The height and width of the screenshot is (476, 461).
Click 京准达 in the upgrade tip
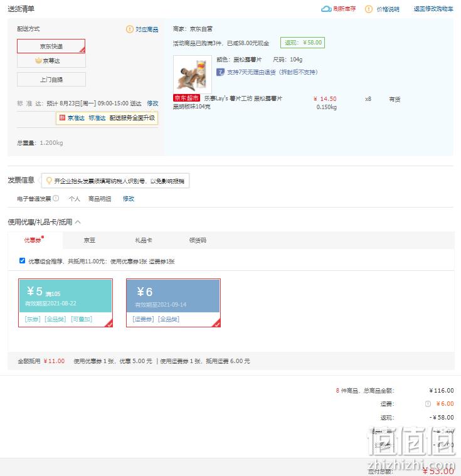(x=76, y=118)
